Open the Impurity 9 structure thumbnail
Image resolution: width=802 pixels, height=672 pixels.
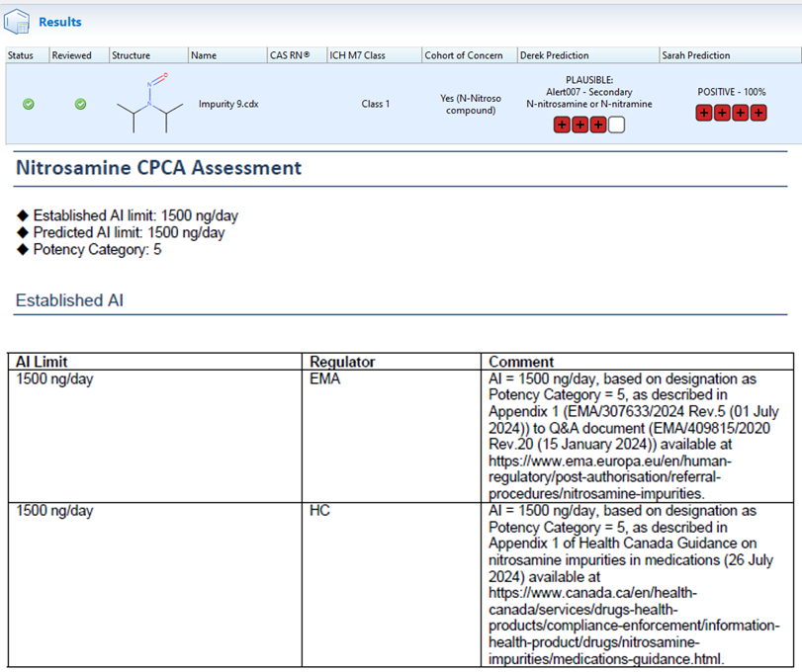coord(149,103)
